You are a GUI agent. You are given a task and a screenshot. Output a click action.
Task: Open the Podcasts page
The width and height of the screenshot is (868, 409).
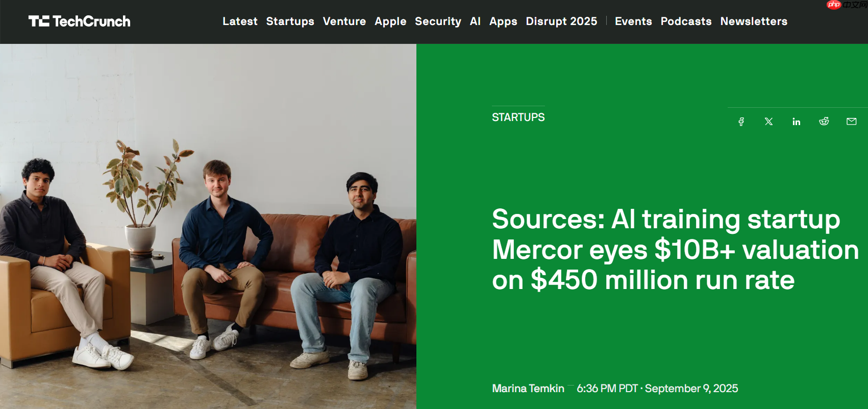tap(686, 21)
